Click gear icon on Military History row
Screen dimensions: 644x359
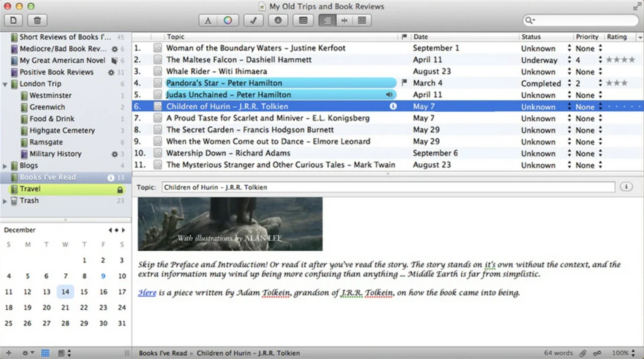115,154
